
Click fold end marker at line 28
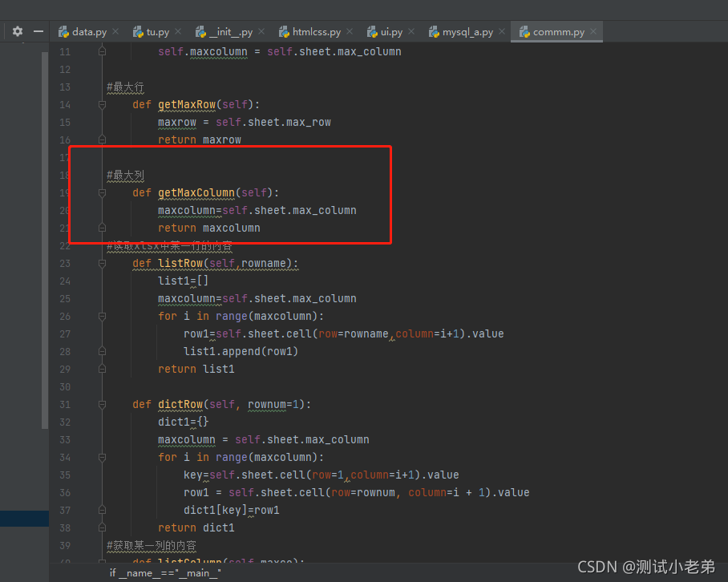102,351
